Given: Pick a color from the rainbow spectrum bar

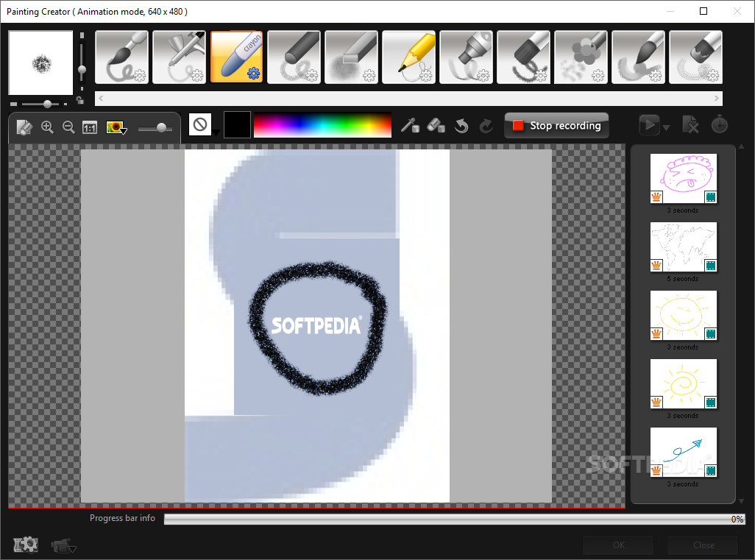Looking at the screenshot, I should 322,124.
